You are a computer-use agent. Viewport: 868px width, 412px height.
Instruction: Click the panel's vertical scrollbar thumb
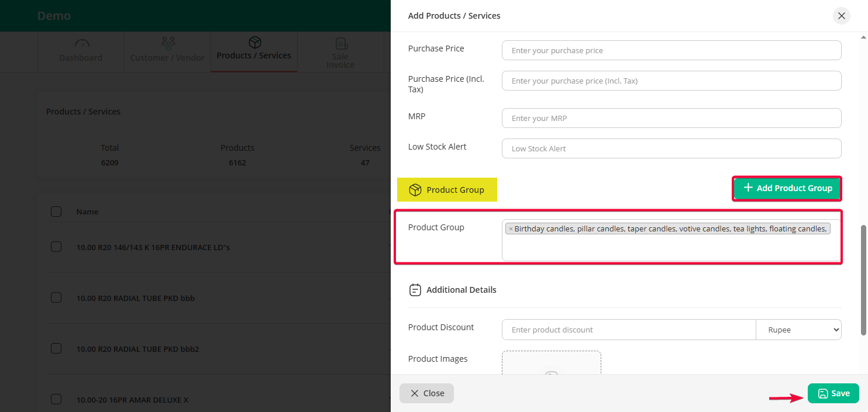(863, 281)
